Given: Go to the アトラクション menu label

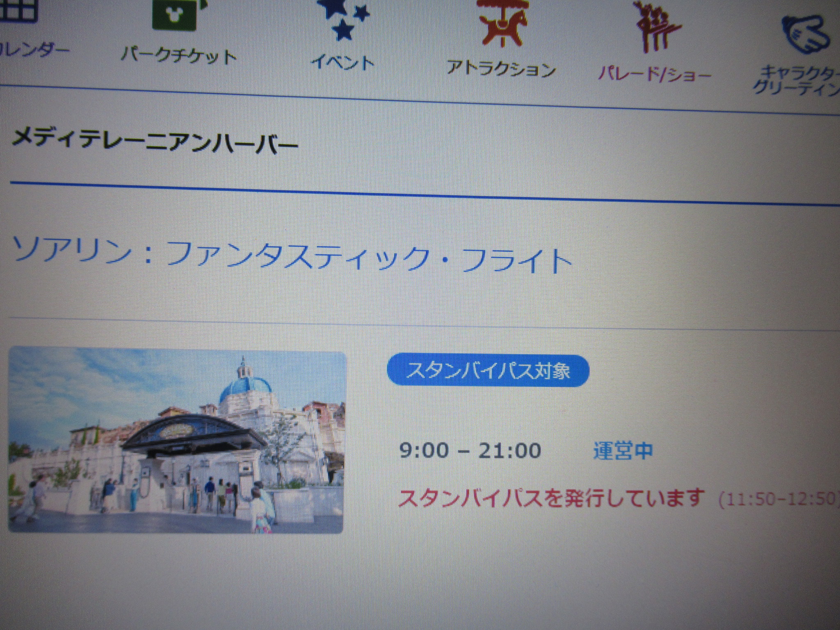Looking at the screenshot, I should [x=501, y=69].
